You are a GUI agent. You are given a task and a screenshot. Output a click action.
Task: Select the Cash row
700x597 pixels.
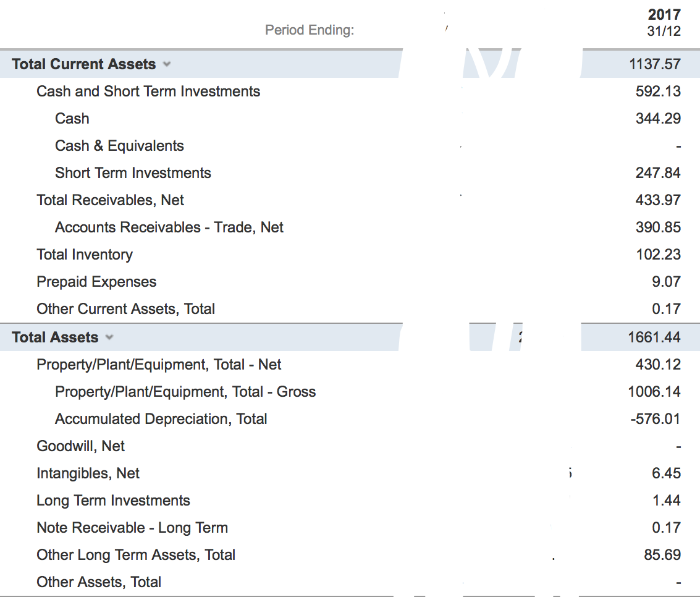tap(72, 118)
